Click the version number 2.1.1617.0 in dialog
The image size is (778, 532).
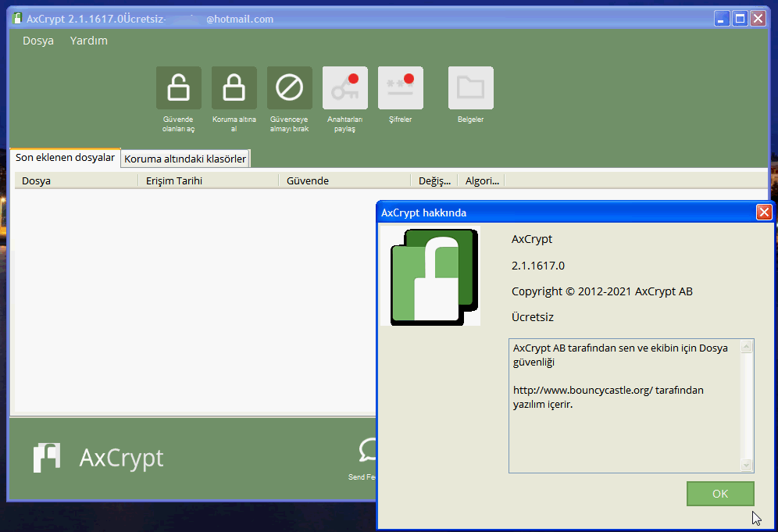538,266
